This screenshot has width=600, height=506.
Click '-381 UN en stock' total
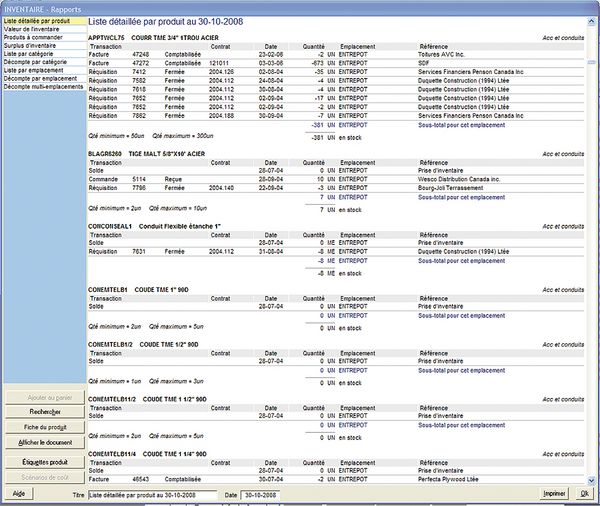tap(336, 138)
